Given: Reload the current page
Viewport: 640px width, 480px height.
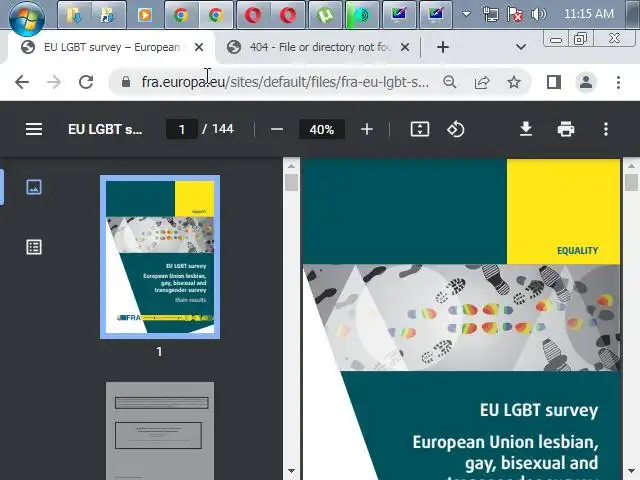Looking at the screenshot, I should click(x=86, y=82).
